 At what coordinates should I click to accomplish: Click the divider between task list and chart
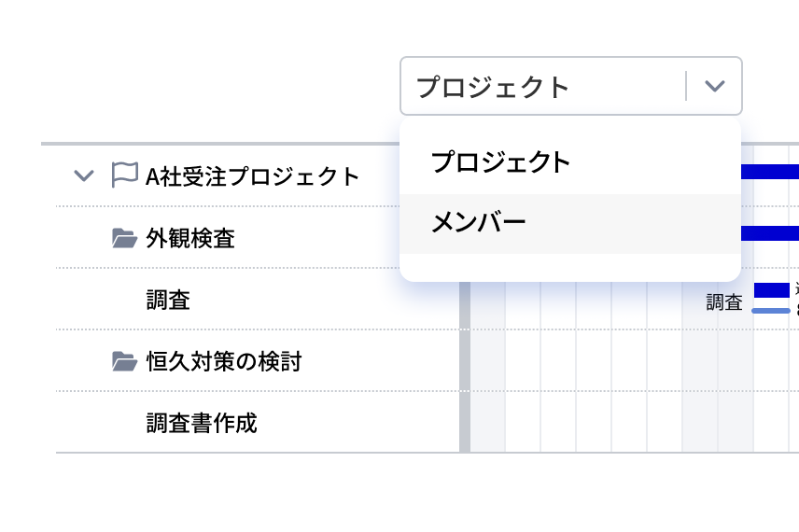(x=464, y=373)
